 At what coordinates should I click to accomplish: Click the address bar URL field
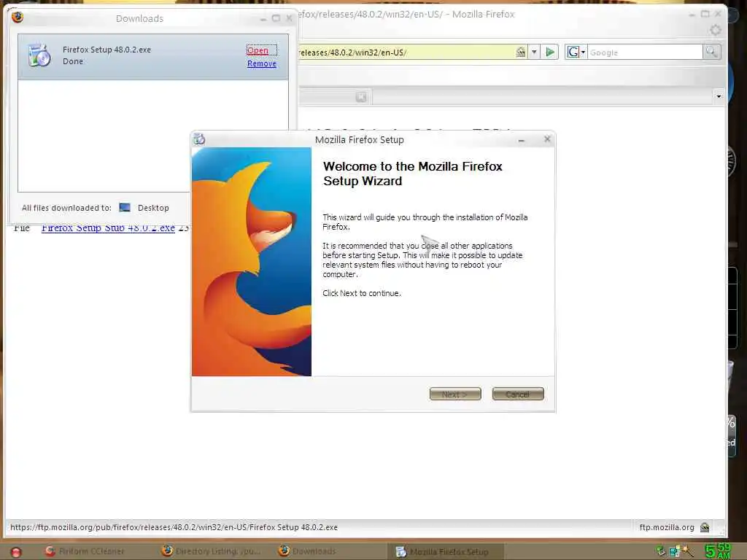(x=406, y=52)
